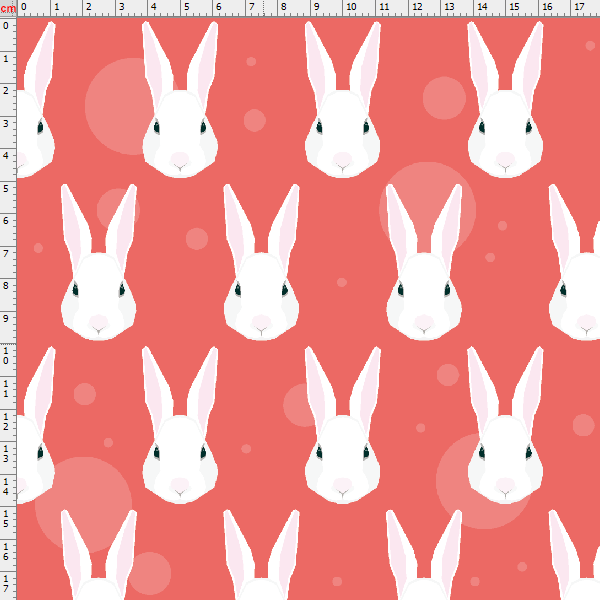Click the 14 mark on the vertical ruler
This screenshot has height=600, width=600.
click(x=6, y=486)
